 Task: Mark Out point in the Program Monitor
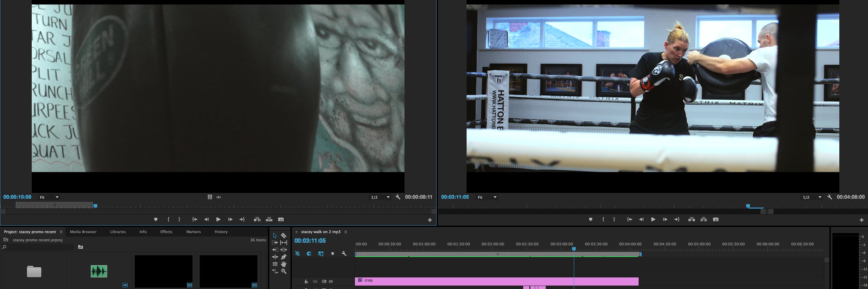pyautogui.click(x=614, y=219)
